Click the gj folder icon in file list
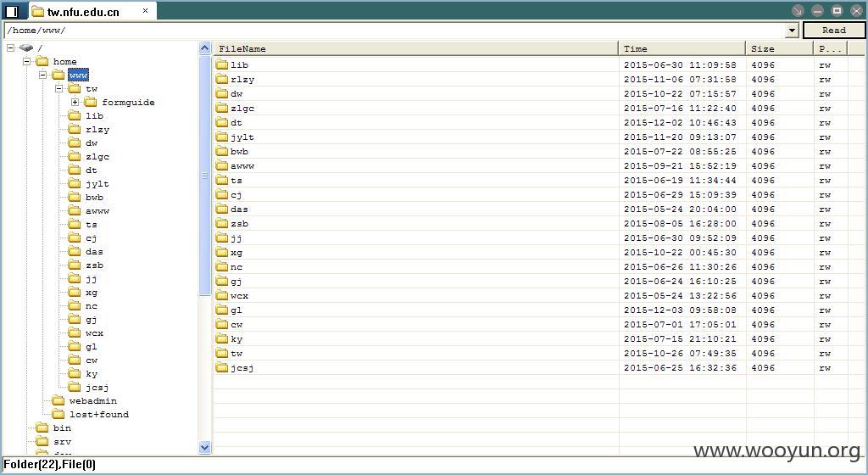 point(222,281)
